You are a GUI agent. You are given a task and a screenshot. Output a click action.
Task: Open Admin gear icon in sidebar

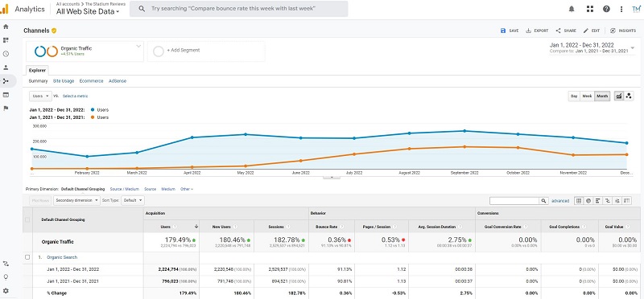[x=6, y=290]
